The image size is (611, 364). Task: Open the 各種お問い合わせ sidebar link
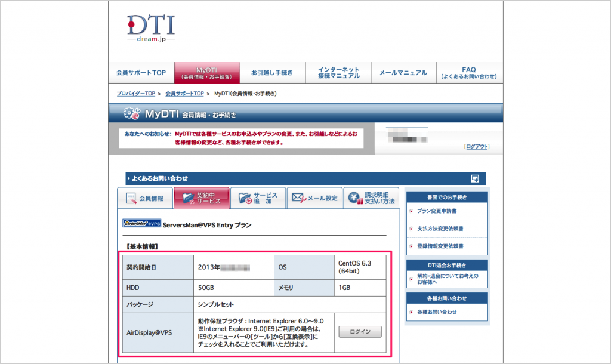437,311
